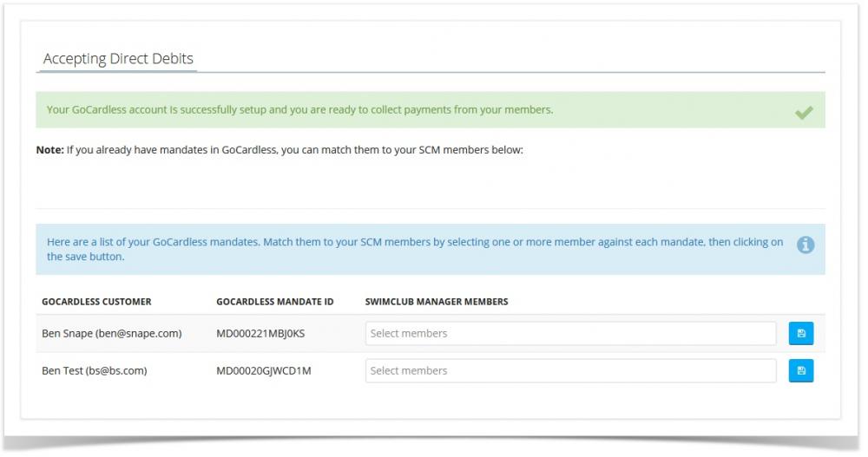Click mandate ID MD000221MBJ0KS
This screenshot has width=868, height=457.
point(262,333)
